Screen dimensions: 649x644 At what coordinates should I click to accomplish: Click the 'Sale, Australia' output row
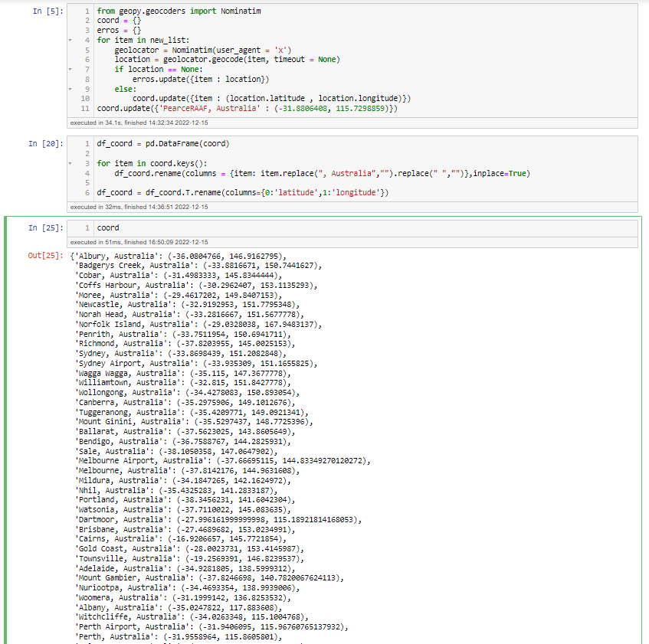[176, 452]
